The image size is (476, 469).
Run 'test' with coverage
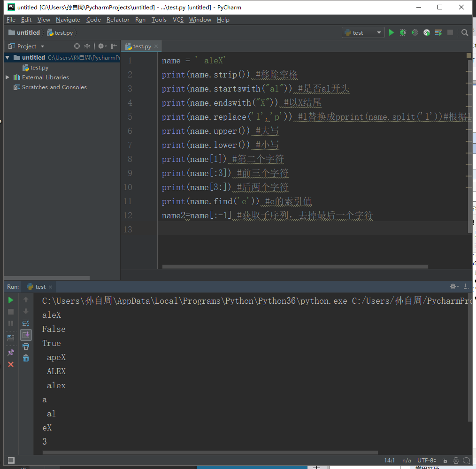pos(415,32)
